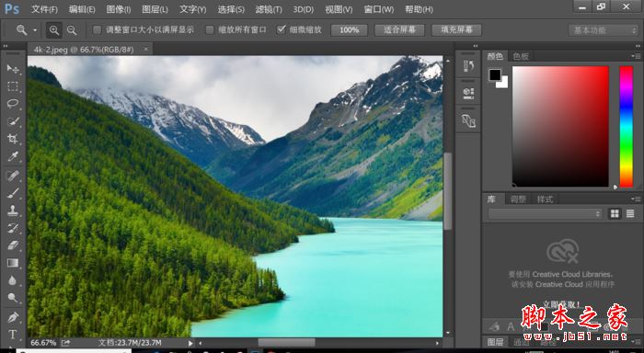Viewport: 644px width, 353px height.
Task: Open the 库 panel flyout menu
Action: (x=635, y=199)
